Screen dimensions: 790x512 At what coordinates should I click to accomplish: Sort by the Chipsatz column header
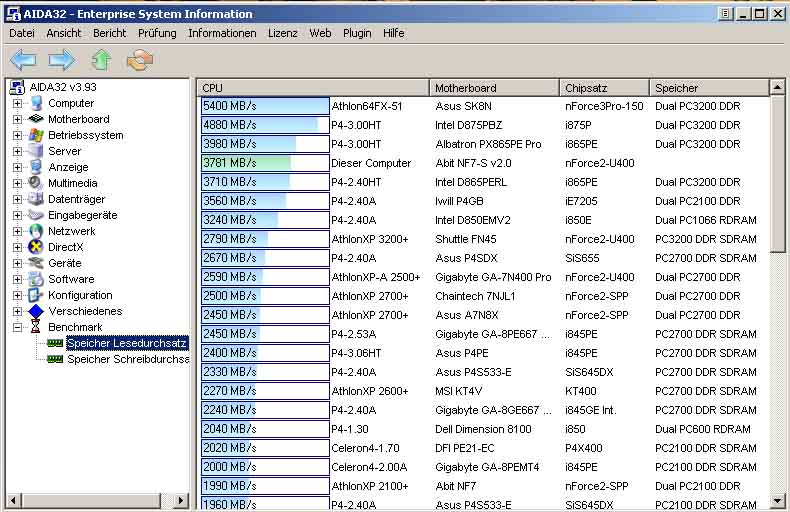(x=604, y=88)
